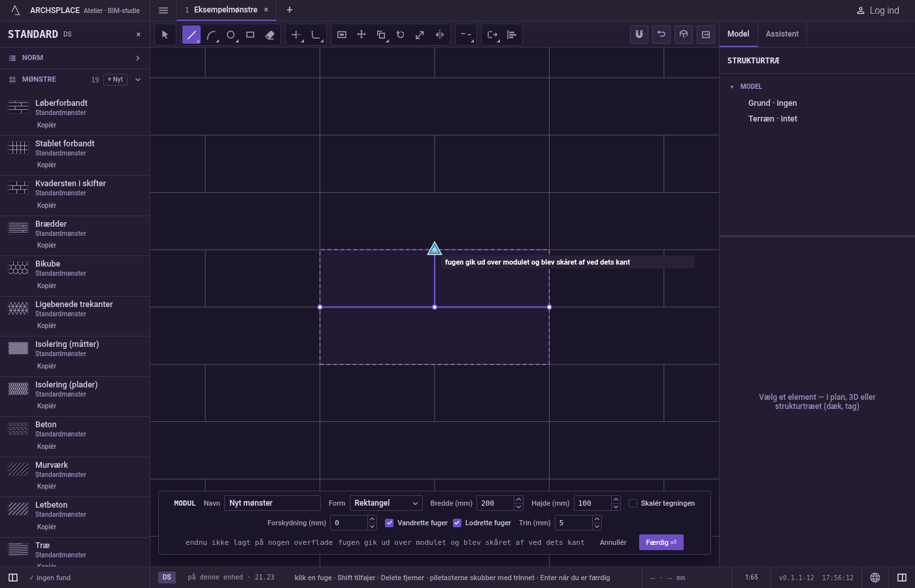The image size is (915, 588).
Task: Toggle the magnet snapping icon
Action: [x=639, y=35]
